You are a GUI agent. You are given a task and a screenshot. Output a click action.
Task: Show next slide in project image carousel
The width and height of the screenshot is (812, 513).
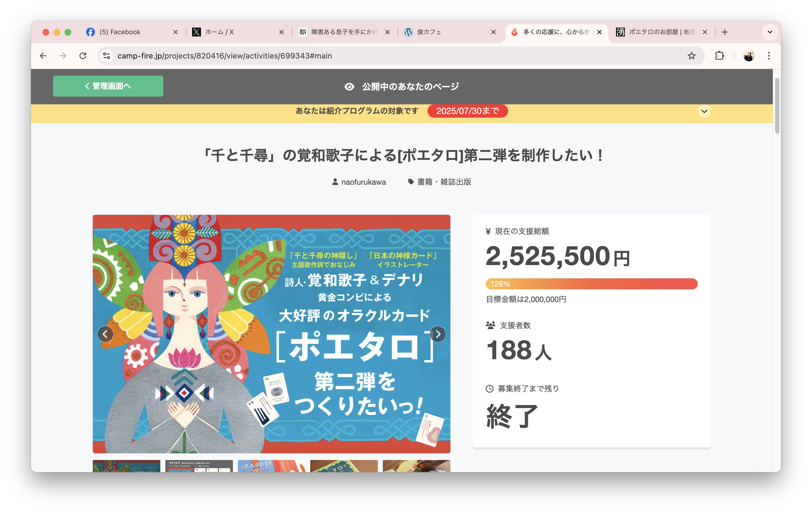click(438, 334)
